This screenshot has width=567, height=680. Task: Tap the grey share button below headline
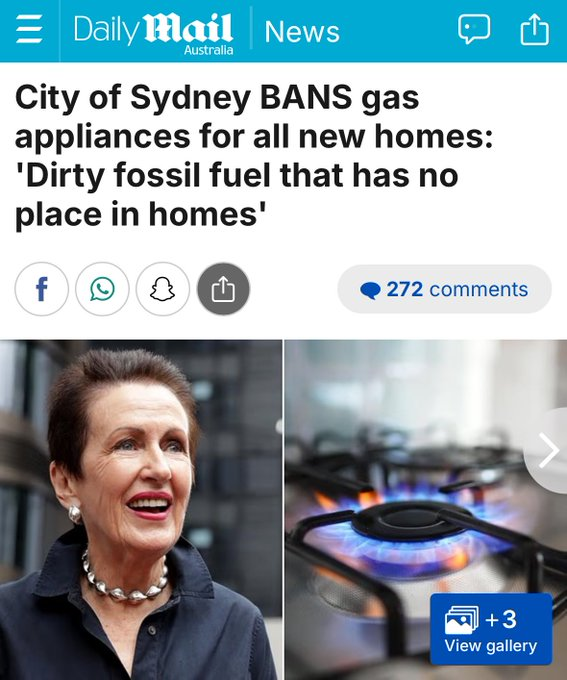(x=223, y=289)
